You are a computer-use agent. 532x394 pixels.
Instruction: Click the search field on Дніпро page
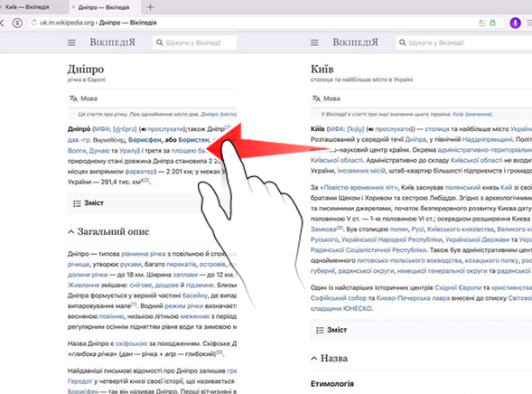(195, 42)
